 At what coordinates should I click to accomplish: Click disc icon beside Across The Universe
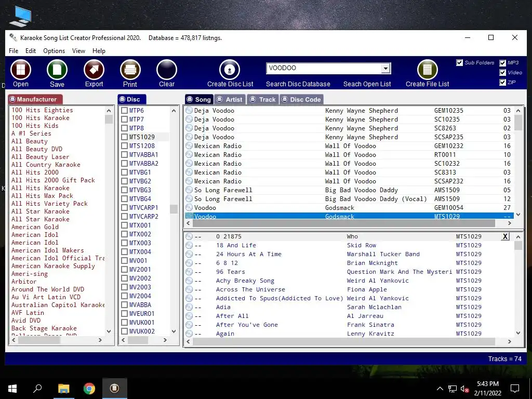coord(189,289)
